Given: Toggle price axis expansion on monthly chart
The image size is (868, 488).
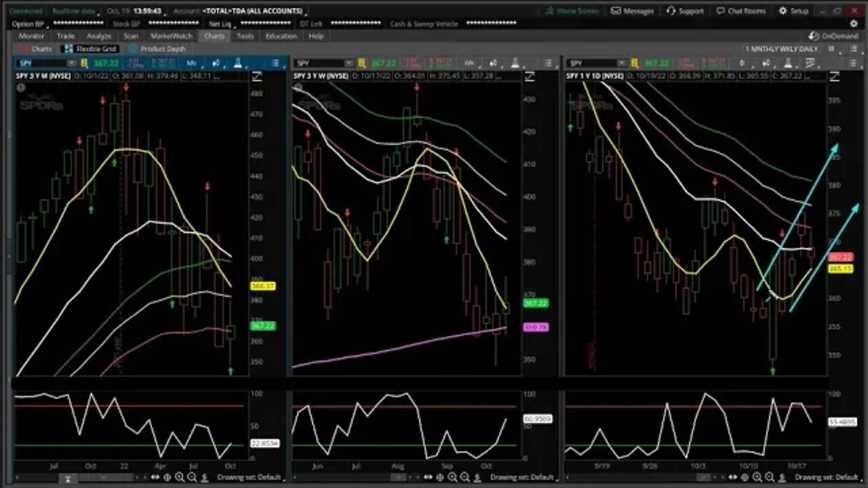Looking at the screenshot, I should (x=257, y=75).
